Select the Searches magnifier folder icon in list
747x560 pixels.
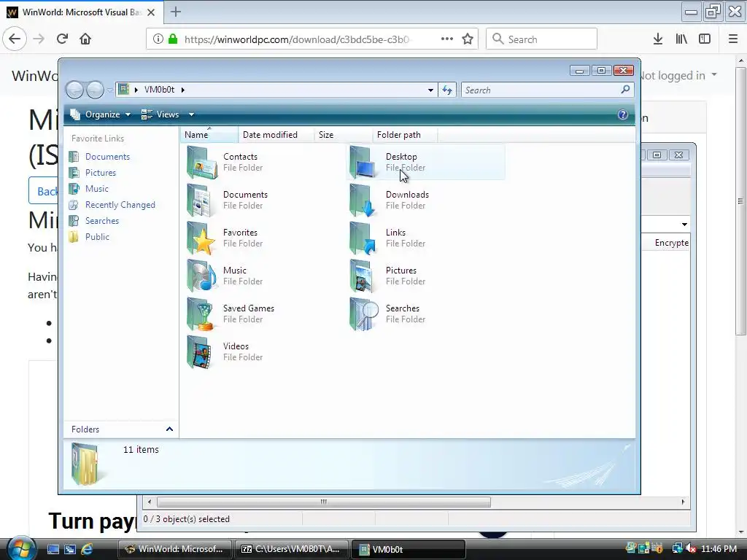[365, 314]
